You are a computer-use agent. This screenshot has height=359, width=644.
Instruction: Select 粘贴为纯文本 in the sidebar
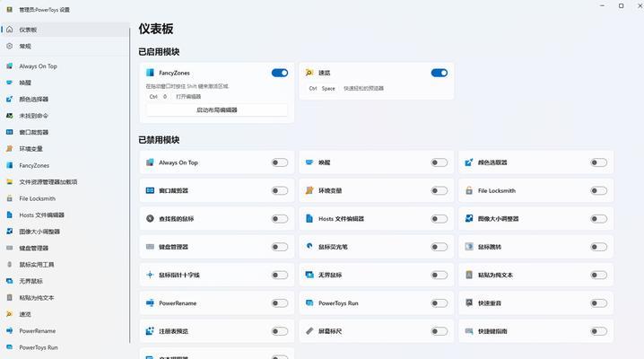tap(65, 298)
